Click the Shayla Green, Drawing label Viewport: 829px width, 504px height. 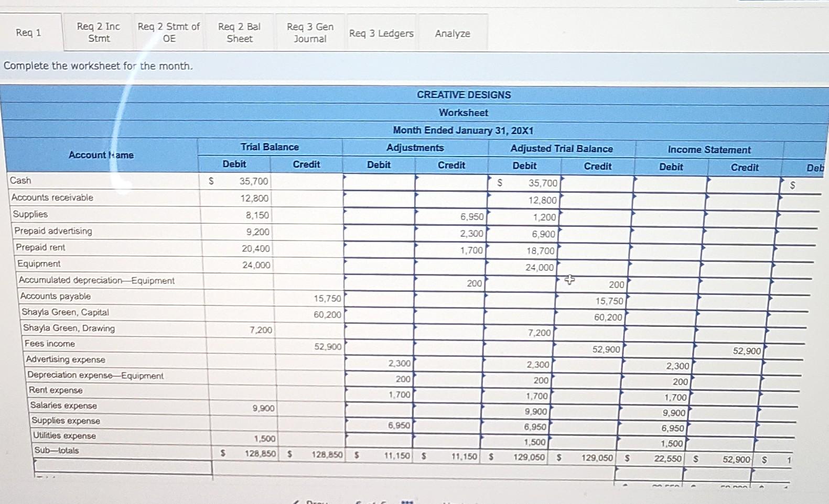point(69,328)
